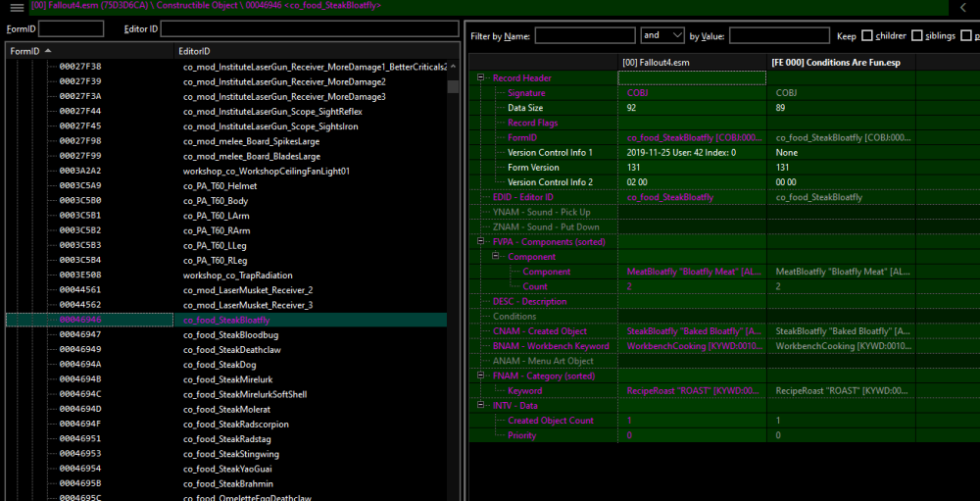The image size is (980, 501).
Task: Click the Data Size value 89
Action: tap(781, 108)
